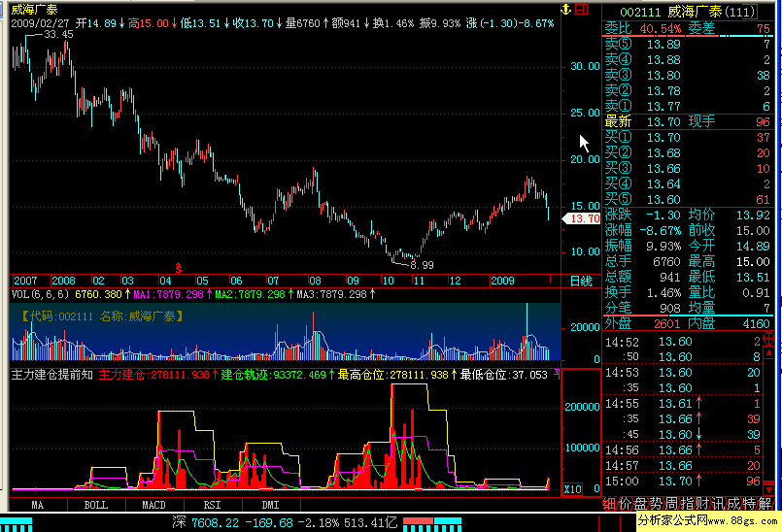Click the 卖① 13.77 ask row
Viewport: 782px width, 532px height.
(x=688, y=106)
